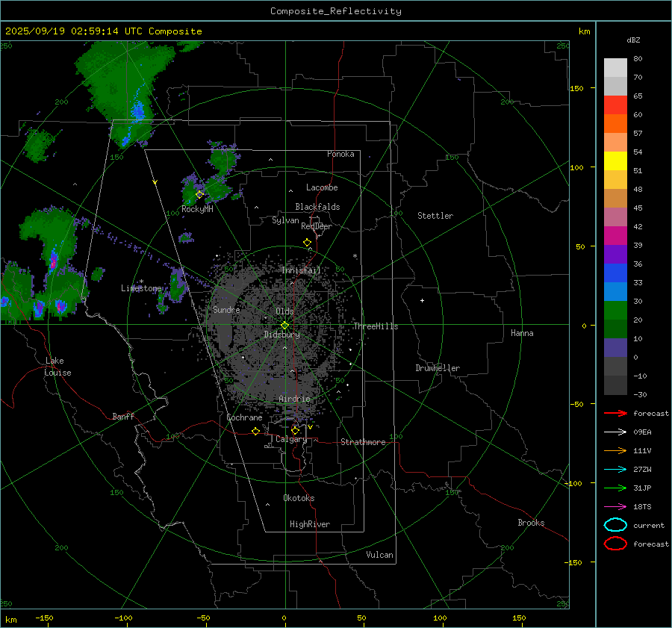The image size is (672, 628).
Task: Pick the red 65 dBZ color swatch
Action: (615, 105)
